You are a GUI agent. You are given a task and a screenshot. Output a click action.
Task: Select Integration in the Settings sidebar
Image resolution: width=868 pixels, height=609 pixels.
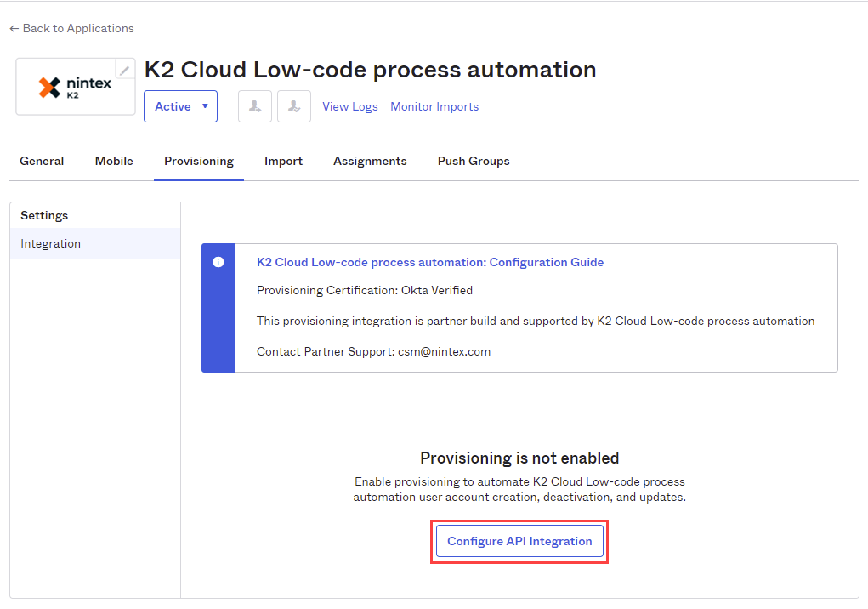(x=51, y=243)
